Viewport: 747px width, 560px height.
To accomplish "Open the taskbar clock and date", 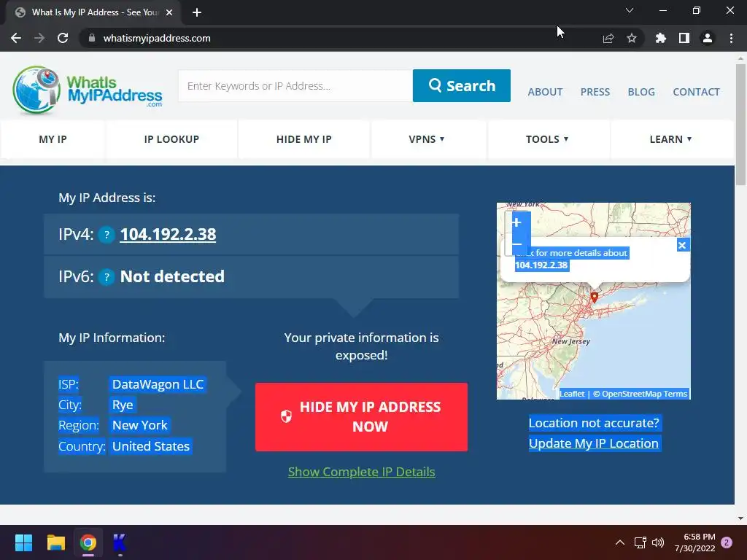I will coord(694,542).
